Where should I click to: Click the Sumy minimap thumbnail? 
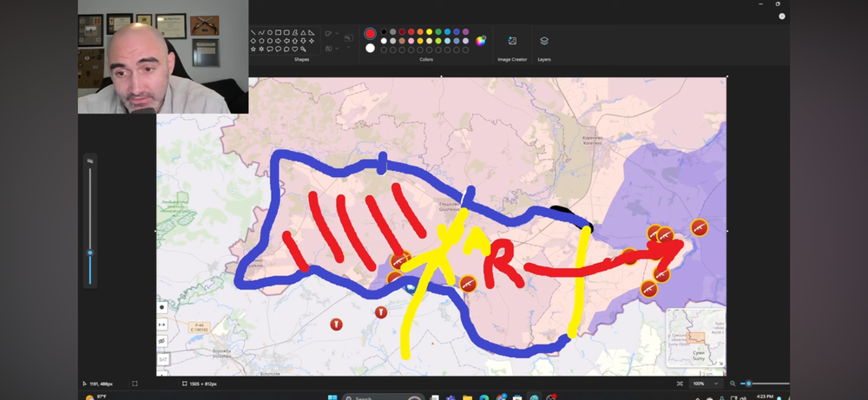696,338
